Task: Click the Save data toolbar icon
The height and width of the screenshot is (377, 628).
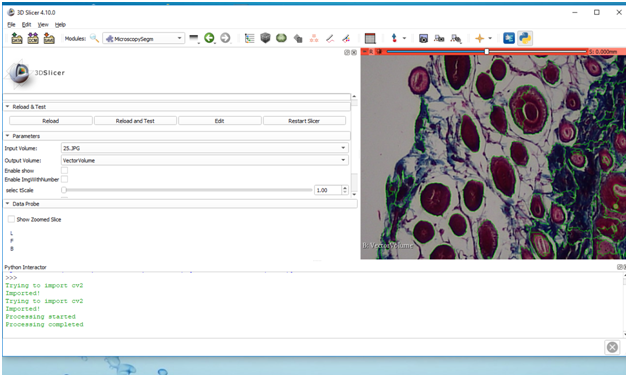Action: coord(49,38)
